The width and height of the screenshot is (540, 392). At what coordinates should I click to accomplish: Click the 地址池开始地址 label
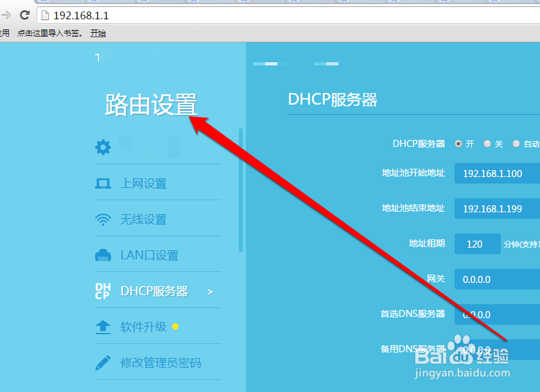414,173
